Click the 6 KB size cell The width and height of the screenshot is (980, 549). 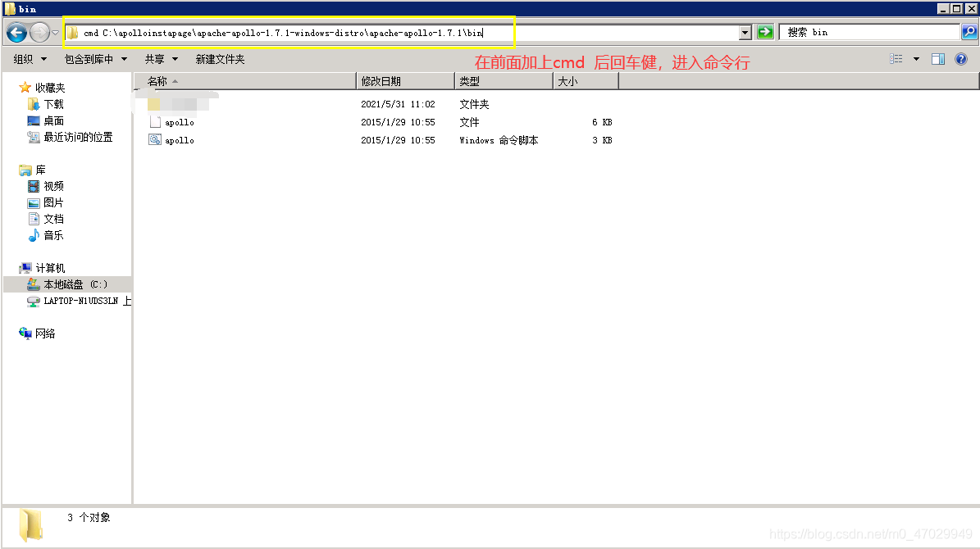pos(602,122)
